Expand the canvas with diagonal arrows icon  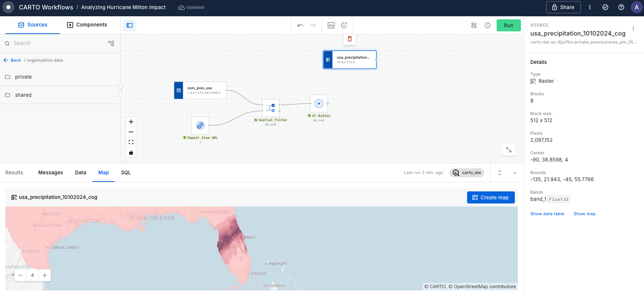coord(509,150)
